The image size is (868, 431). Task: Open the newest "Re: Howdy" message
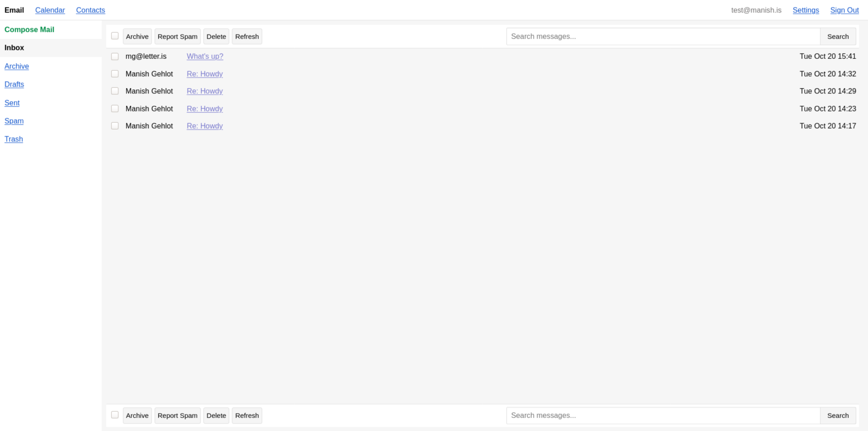205,74
